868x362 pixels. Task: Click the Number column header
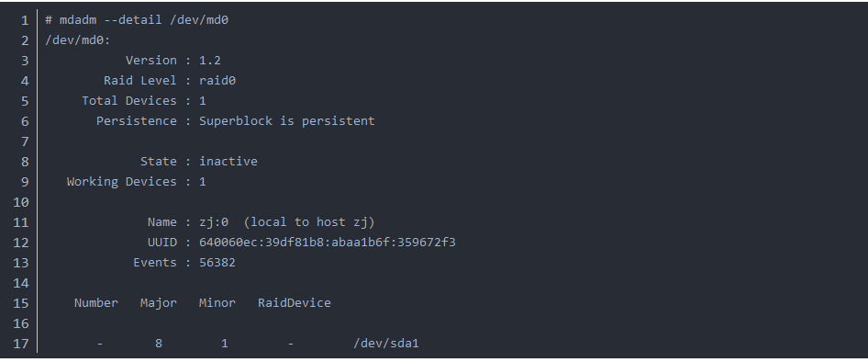95,302
